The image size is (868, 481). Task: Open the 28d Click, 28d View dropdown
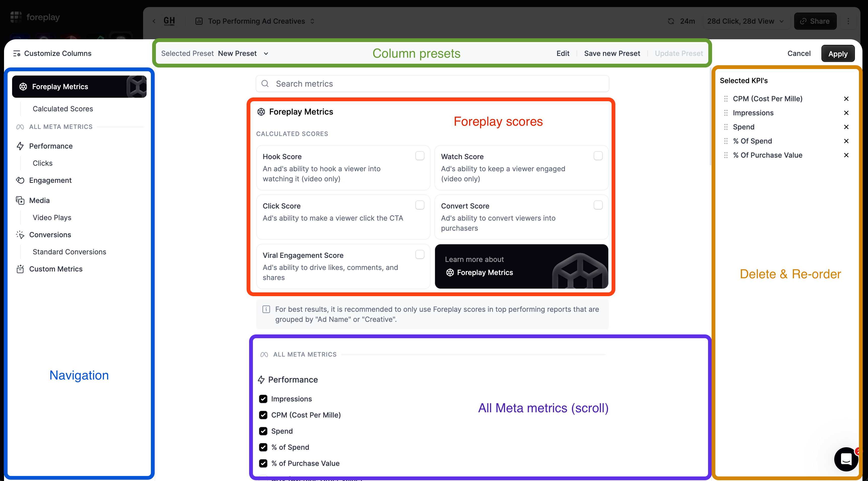coord(746,21)
